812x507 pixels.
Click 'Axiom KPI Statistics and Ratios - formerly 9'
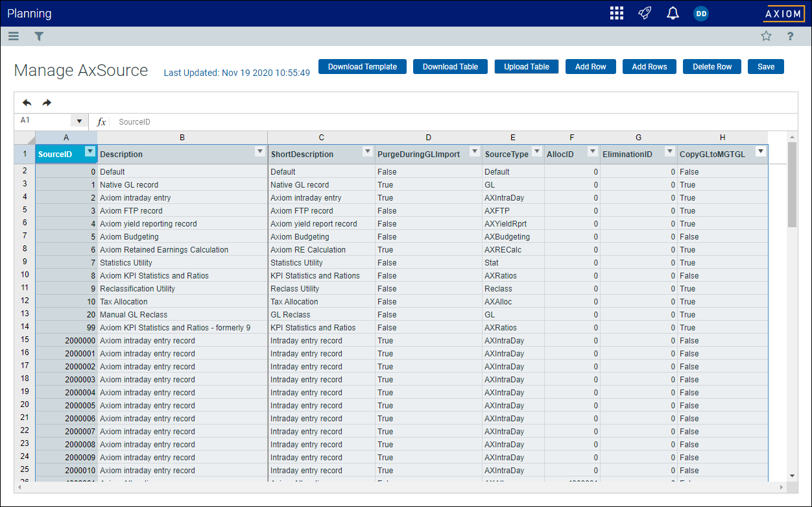click(x=182, y=327)
